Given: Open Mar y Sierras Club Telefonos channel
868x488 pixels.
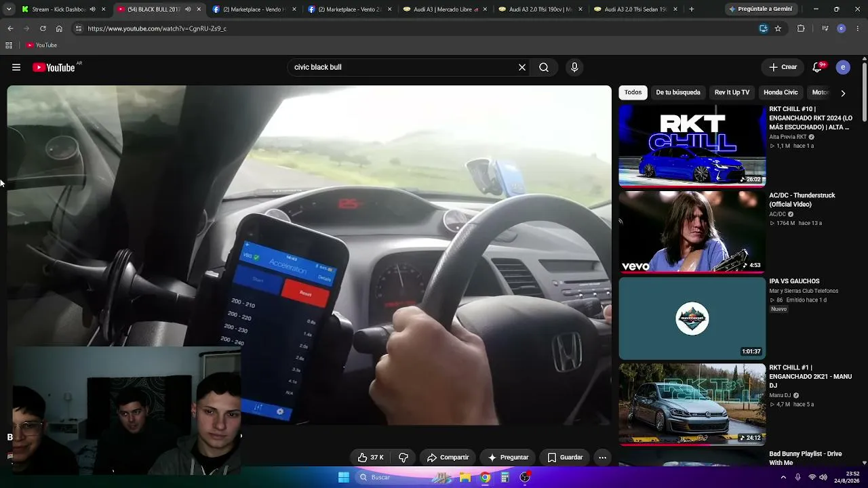Looking at the screenshot, I should pyautogui.click(x=804, y=291).
